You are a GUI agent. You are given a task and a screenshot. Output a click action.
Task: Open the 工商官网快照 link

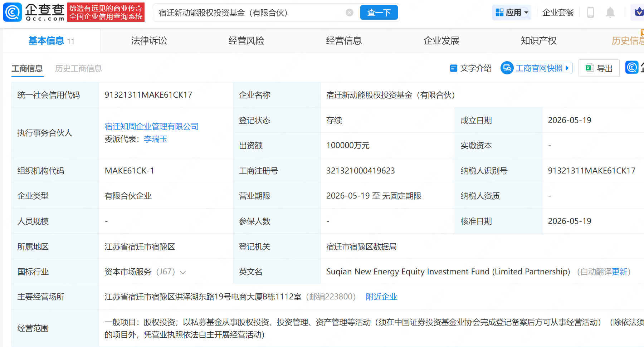539,68
